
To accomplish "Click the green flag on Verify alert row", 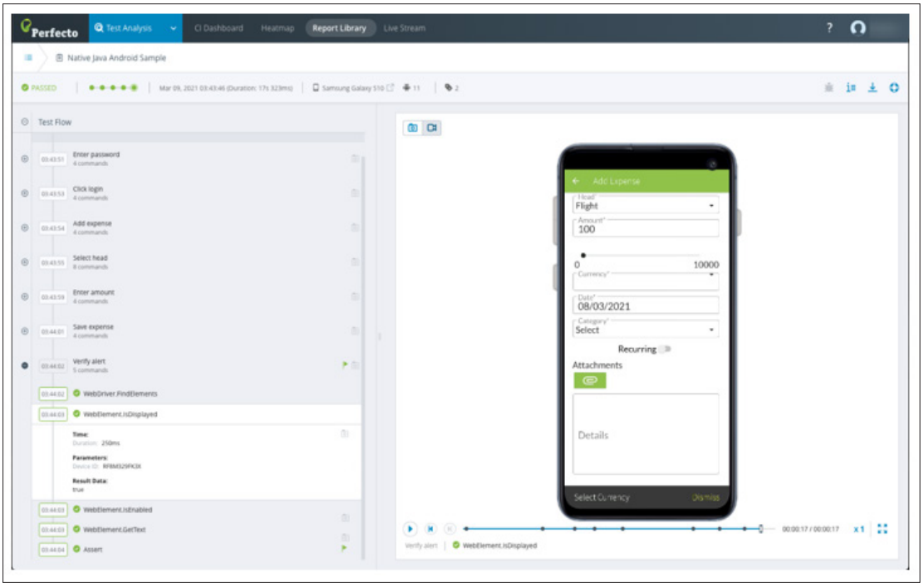I will click(x=345, y=365).
